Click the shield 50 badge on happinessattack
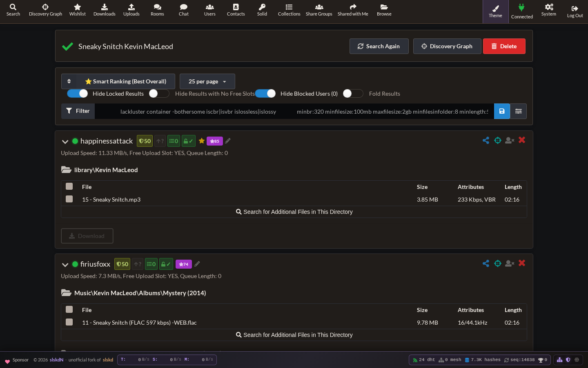This screenshot has width=588, height=368. coord(145,141)
